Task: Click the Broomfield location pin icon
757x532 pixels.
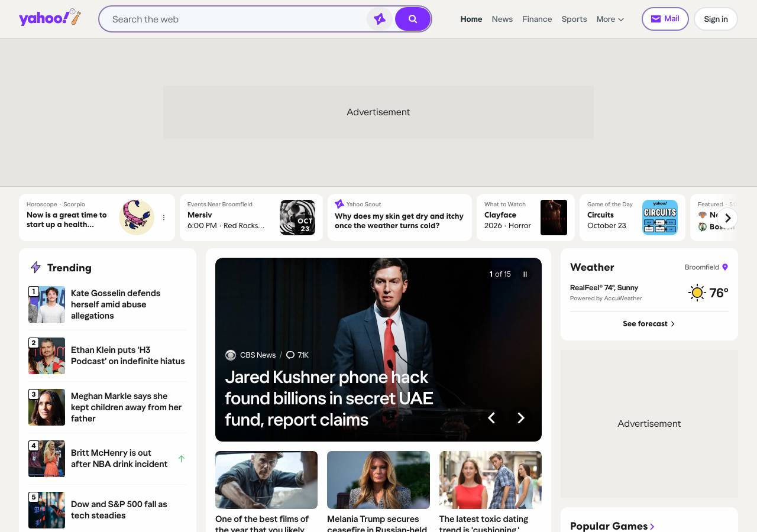Action: 725,267
